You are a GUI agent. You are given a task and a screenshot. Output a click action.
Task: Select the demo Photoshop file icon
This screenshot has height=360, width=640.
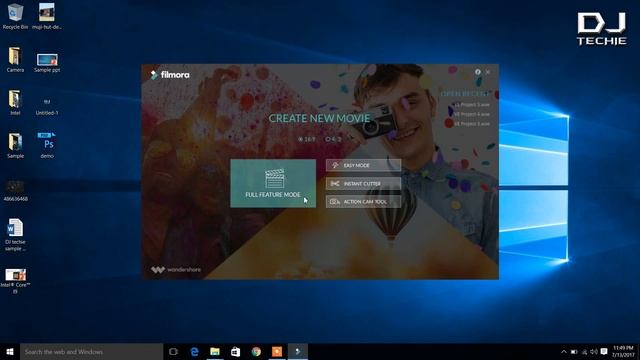(x=47, y=146)
